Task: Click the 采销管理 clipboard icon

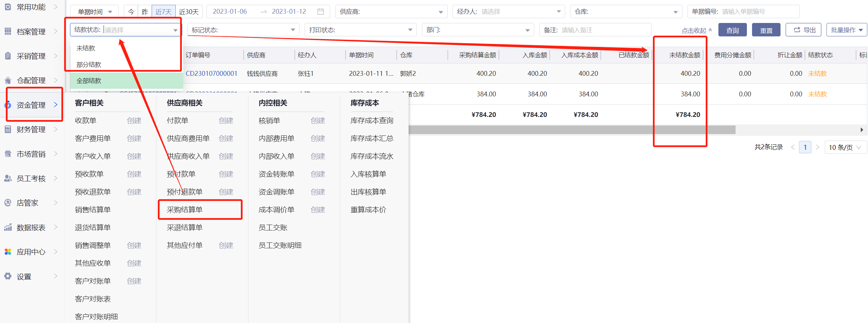Action: pos(8,56)
